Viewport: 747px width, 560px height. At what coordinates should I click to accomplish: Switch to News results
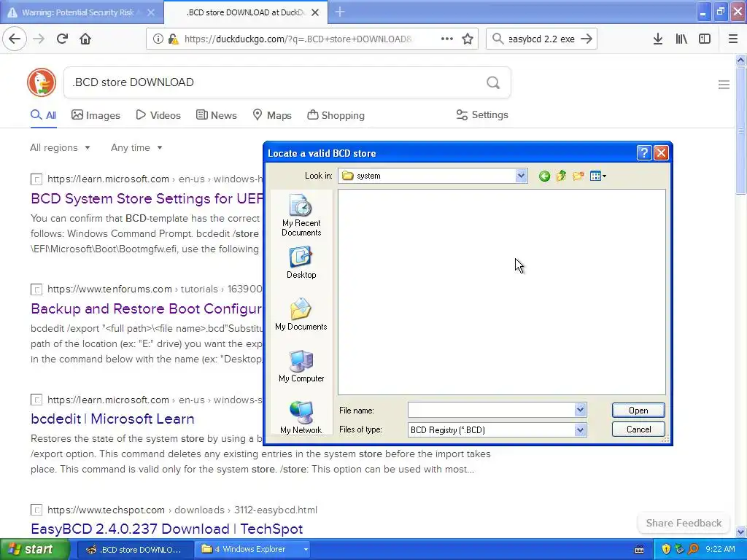217,115
